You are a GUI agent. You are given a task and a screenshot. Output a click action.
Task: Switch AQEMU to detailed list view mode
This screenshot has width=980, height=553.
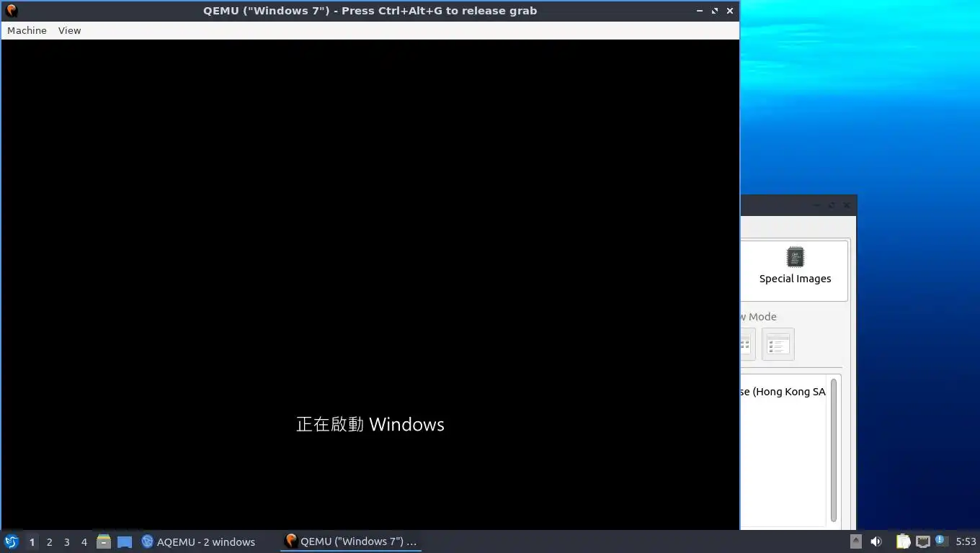click(x=778, y=344)
